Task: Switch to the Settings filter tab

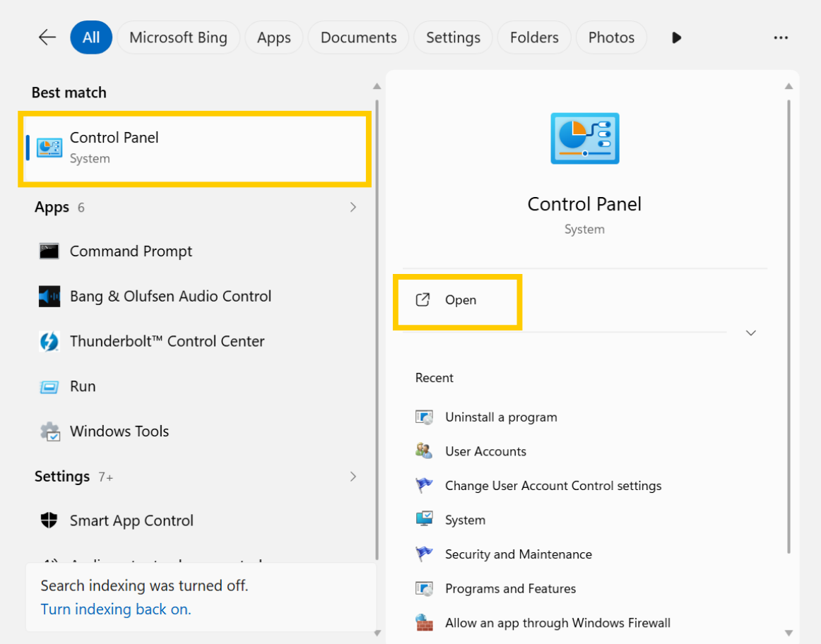Action: (453, 37)
